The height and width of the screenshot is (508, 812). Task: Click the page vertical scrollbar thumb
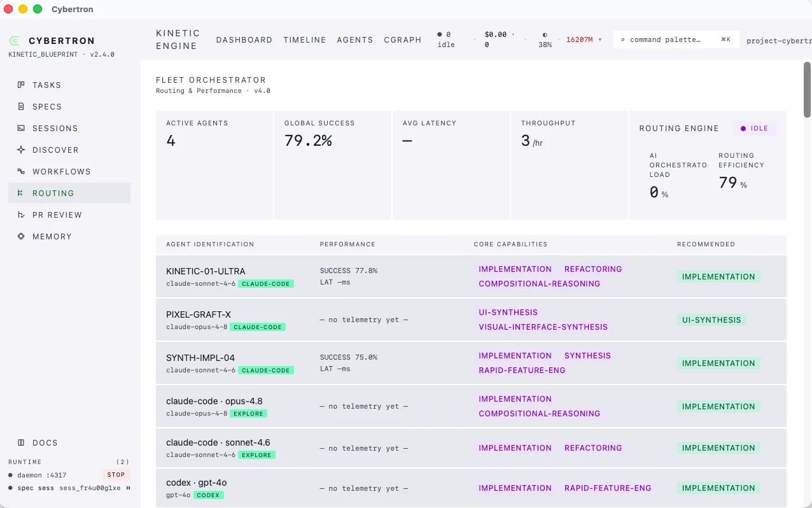[807, 89]
